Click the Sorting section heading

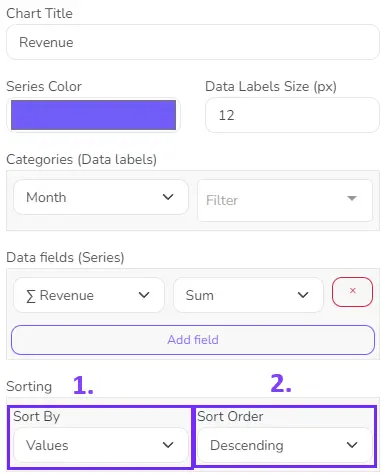point(29,387)
